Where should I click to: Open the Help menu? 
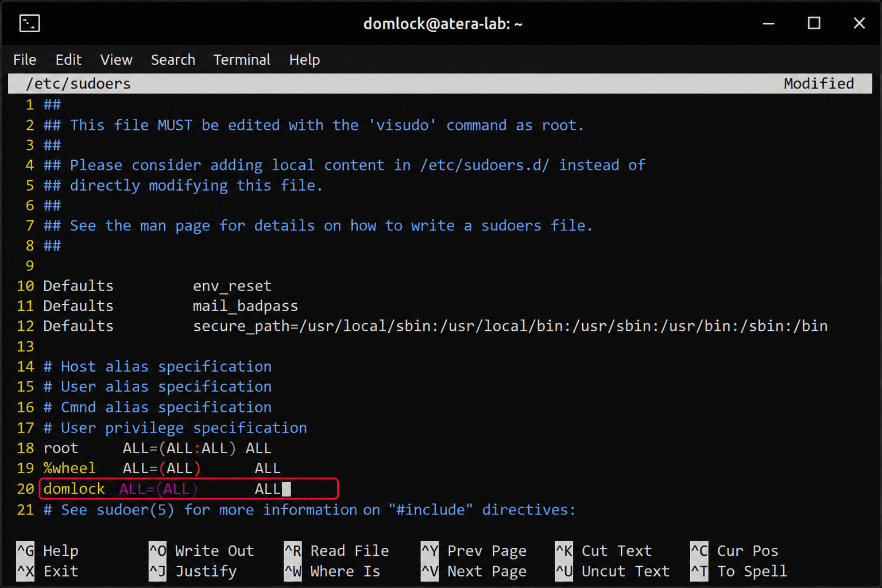point(304,60)
